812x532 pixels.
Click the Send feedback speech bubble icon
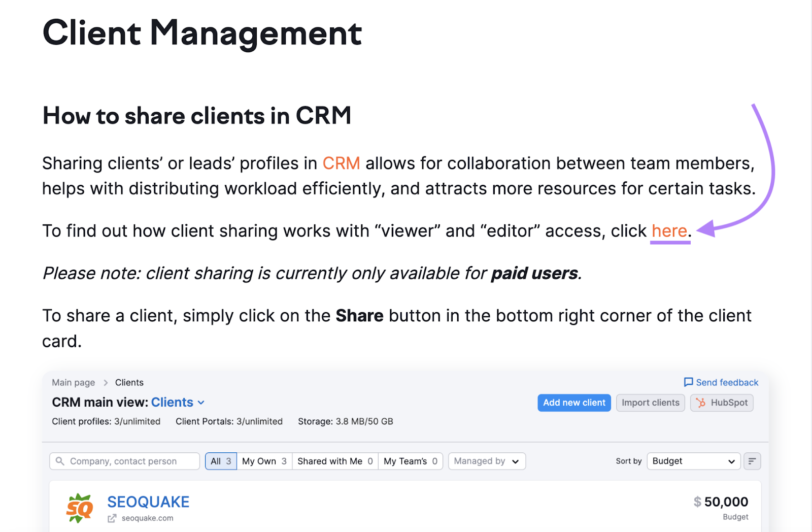click(688, 382)
